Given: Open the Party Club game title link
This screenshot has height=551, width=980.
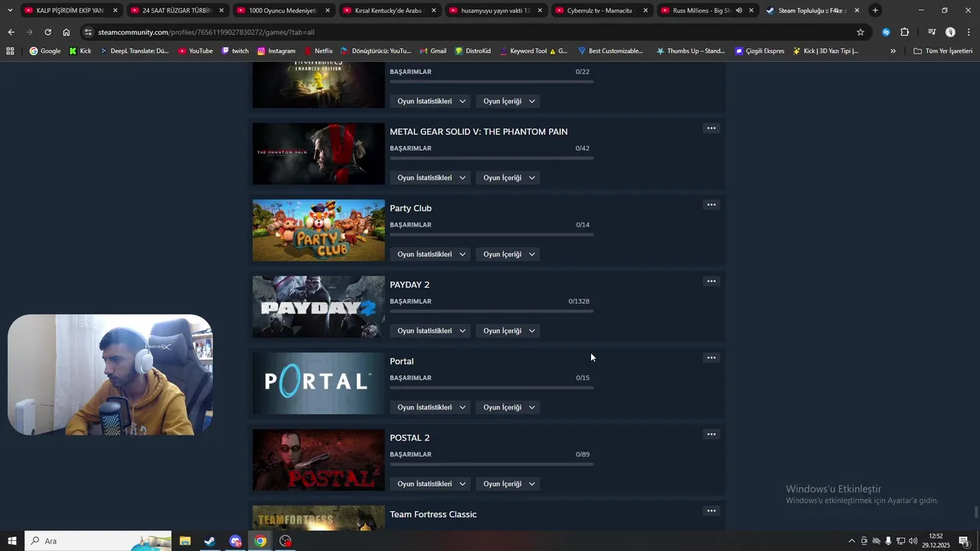Looking at the screenshot, I should point(410,208).
